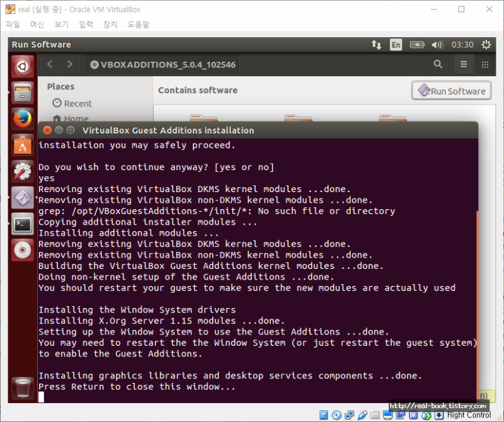
Task: Click the 'Right Control' host key label
Action: (x=469, y=415)
